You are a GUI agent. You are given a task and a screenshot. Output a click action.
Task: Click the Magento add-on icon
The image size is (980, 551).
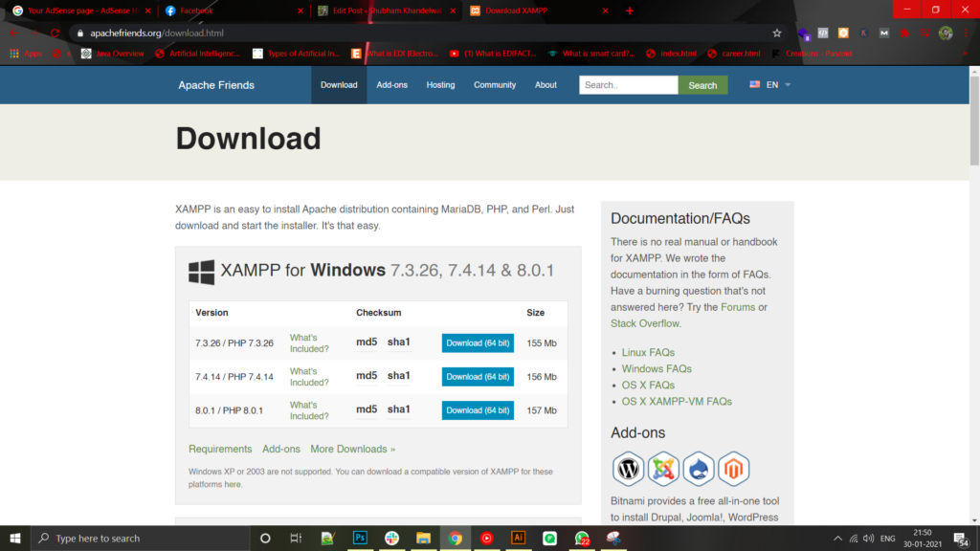tap(733, 469)
